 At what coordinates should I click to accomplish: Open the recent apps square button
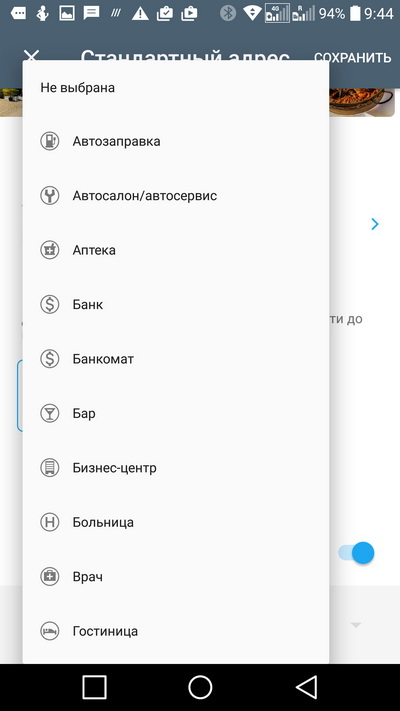tap(94, 687)
